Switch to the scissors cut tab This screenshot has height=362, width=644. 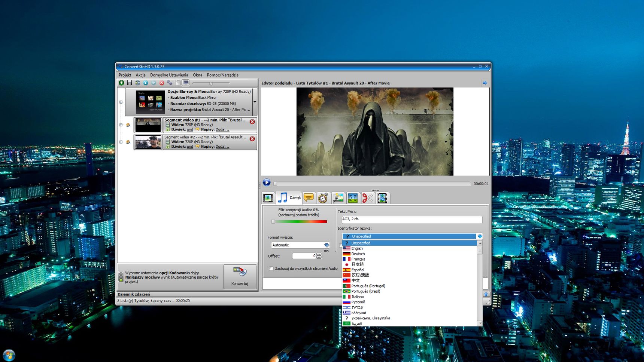coord(367,198)
